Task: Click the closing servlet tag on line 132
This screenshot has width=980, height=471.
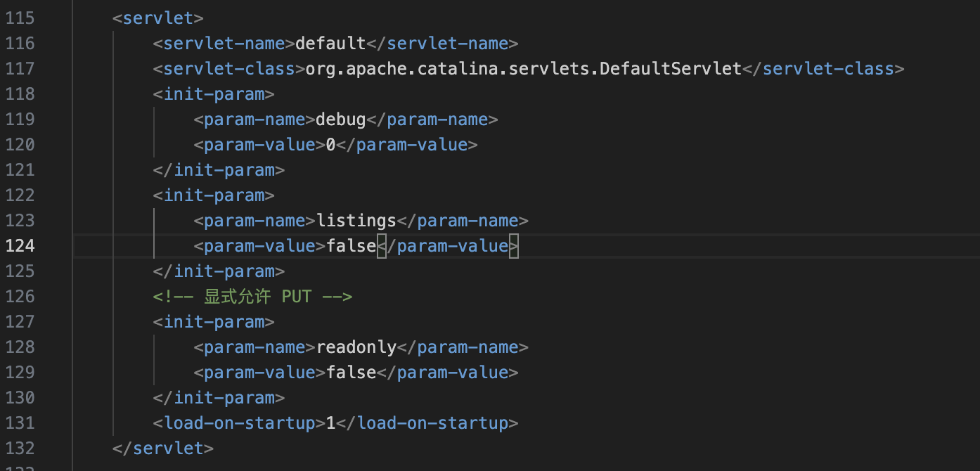Action: (163, 449)
